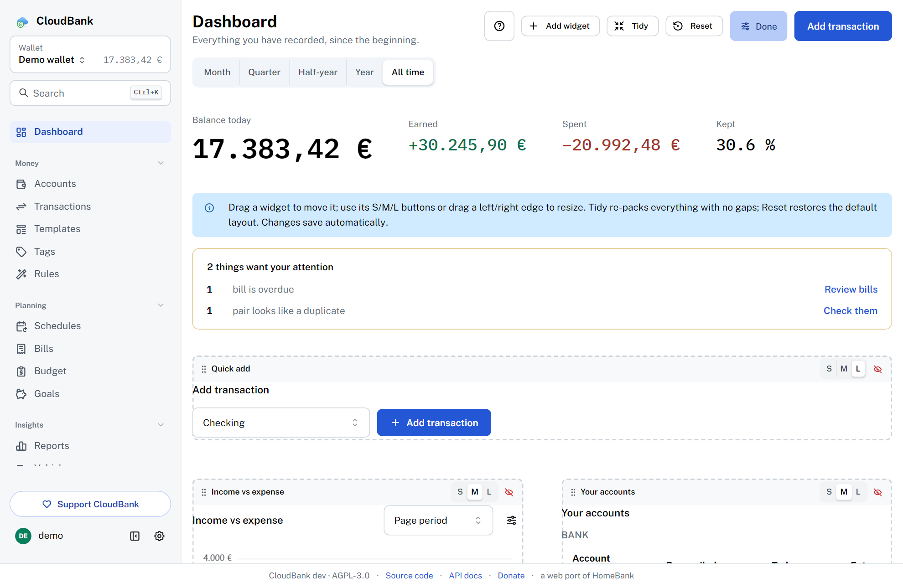Set Quick add widget size to S
The width and height of the screenshot is (903, 588).
(829, 369)
